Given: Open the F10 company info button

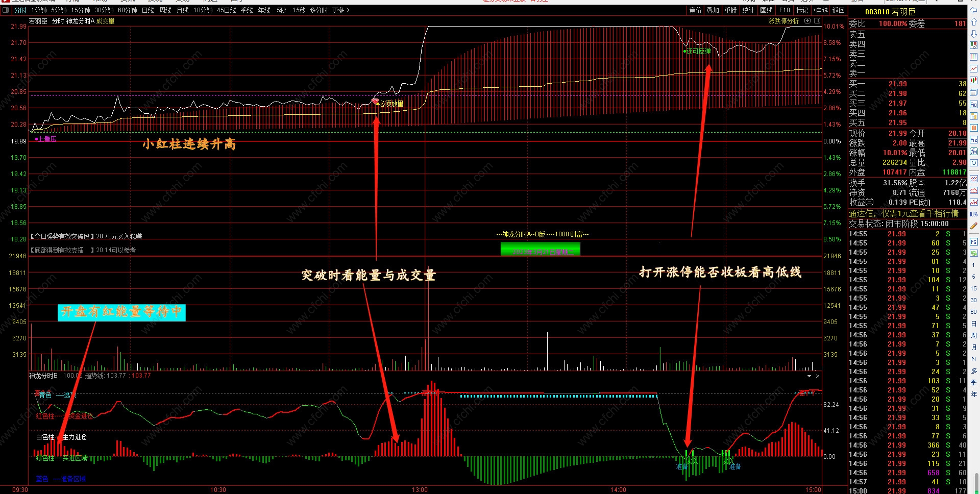Looking at the screenshot, I should pyautogui.click(x=785, y=10).
